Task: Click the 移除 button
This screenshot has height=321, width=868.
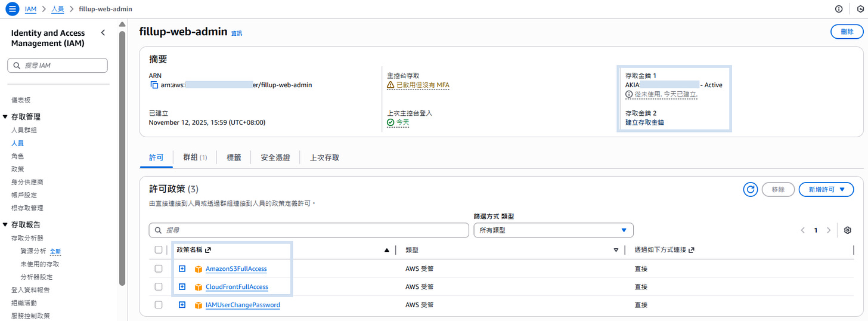Action: pos(778,189)
